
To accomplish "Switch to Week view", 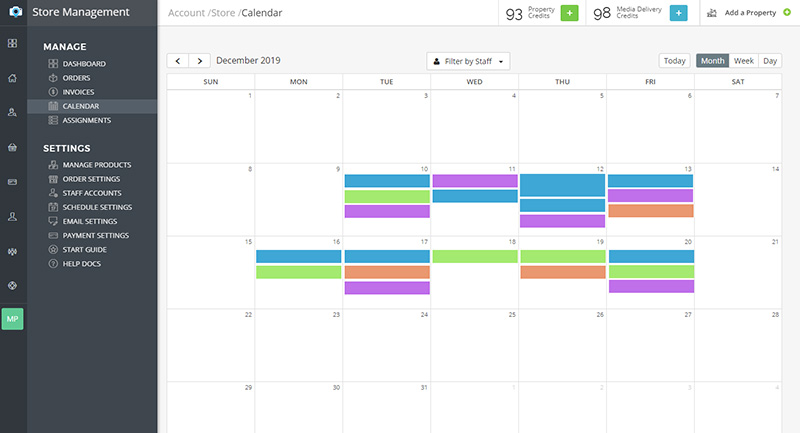I will tap(743, 61).
